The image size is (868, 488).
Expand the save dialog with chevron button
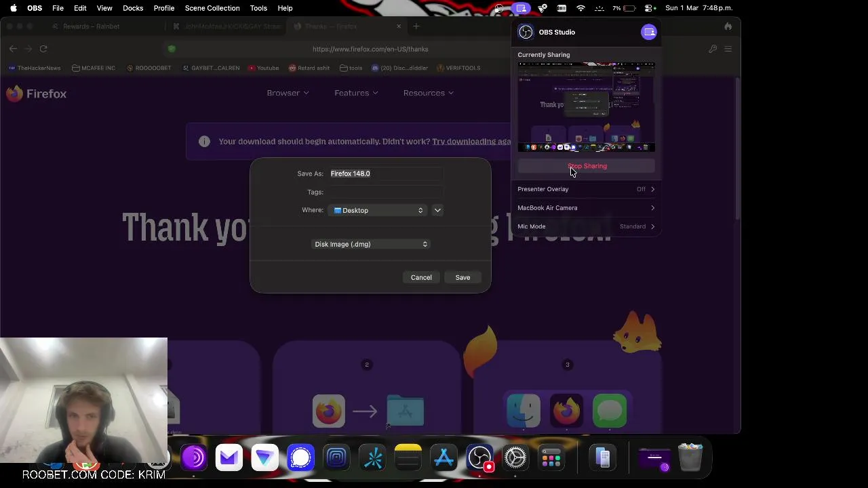coord(437,210)
